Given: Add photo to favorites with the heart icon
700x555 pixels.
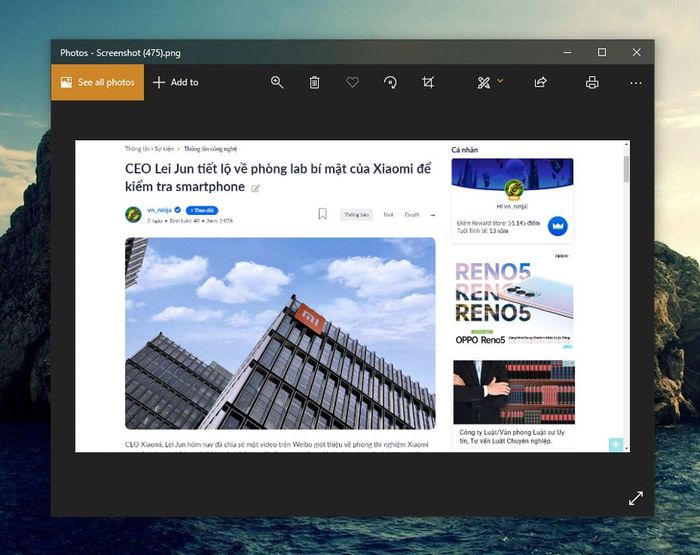Looking at the screenshot, I should (x=352, y=82).
